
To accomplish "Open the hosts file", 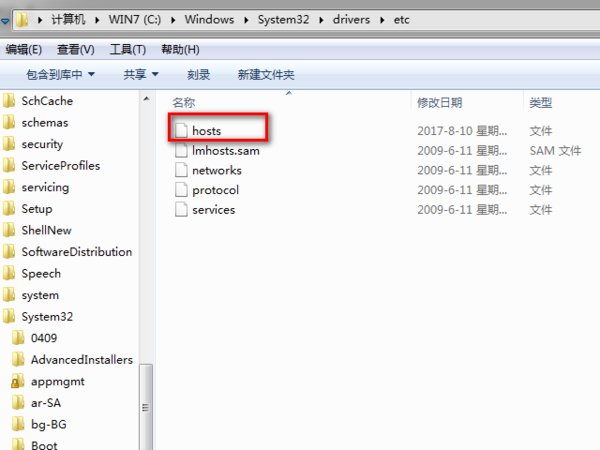I will coord(207,131).
